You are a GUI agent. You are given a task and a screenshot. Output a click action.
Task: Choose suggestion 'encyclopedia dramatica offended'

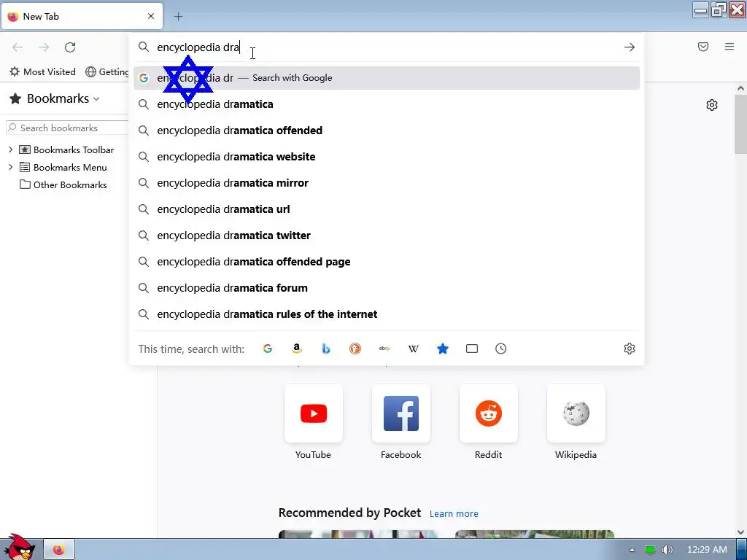tap(387, 131)
